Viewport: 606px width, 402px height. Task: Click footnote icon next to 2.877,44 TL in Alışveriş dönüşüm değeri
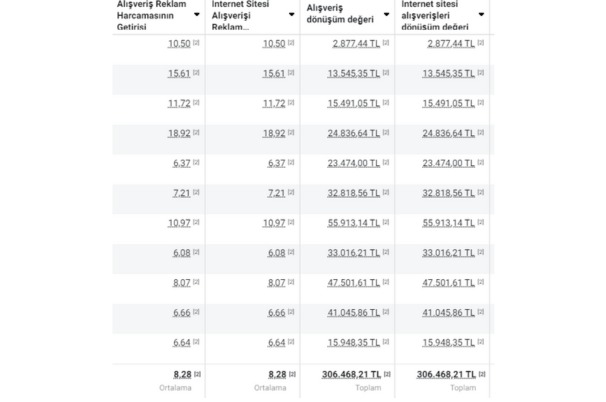(x=387, y=43)
